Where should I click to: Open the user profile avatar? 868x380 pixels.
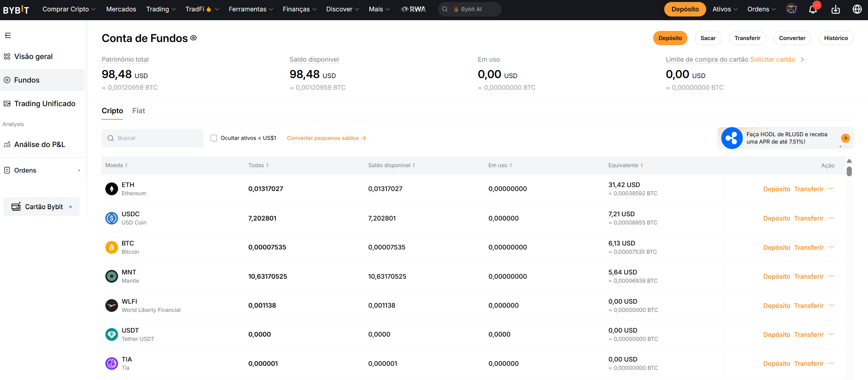coord(792,9)
